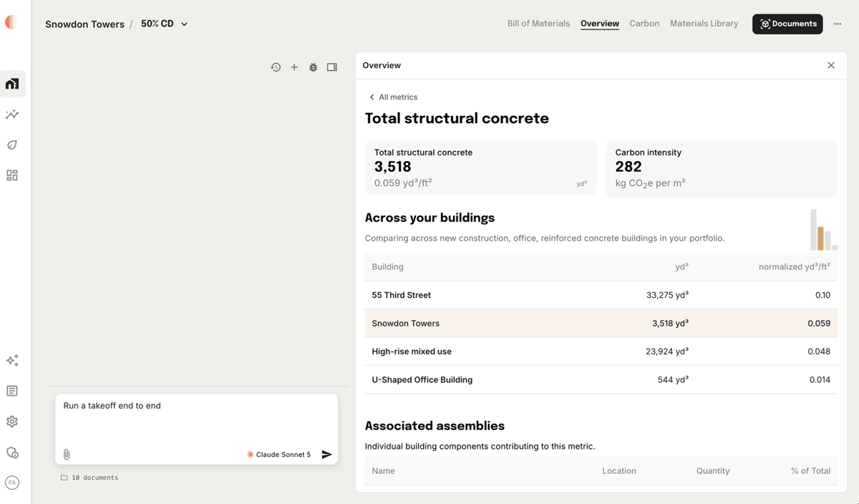Click the normalized yd³/ft² column header
The height and width of the screenshot is (504, 859).
tap(795, 267)
